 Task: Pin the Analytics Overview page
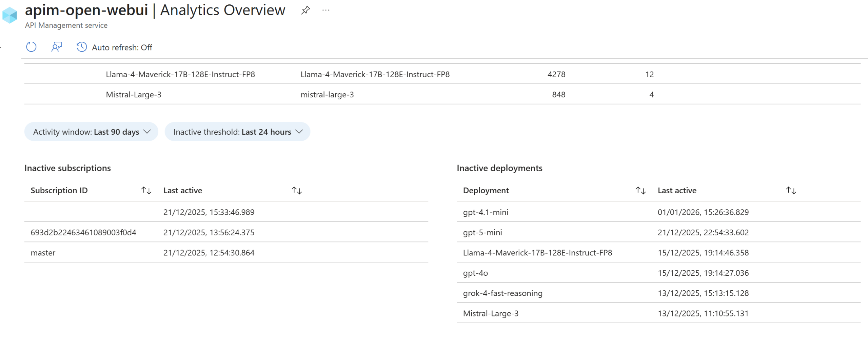coord(305,10)
